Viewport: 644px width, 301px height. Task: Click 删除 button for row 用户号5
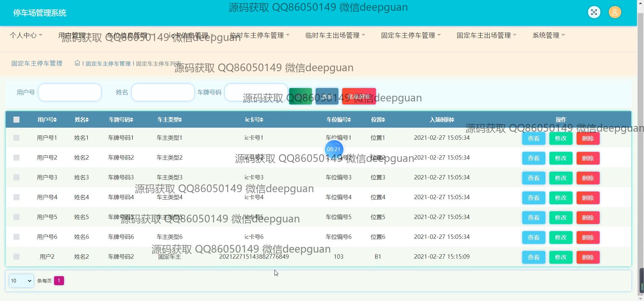pos(588,218)
